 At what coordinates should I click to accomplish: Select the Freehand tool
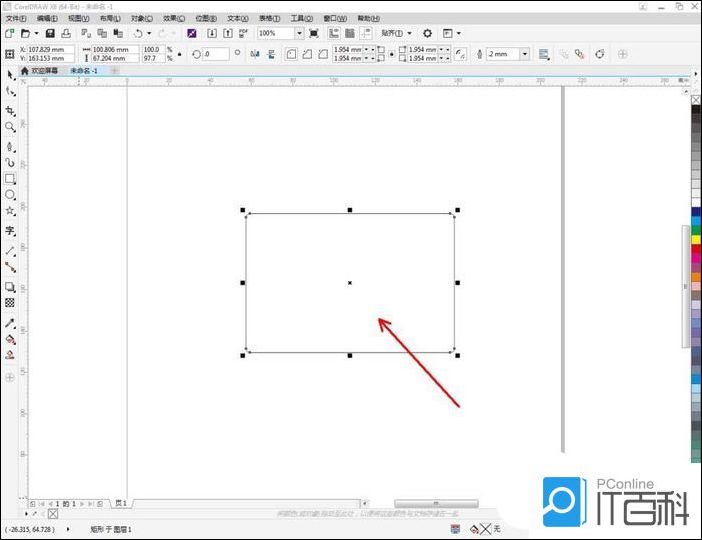10,147
